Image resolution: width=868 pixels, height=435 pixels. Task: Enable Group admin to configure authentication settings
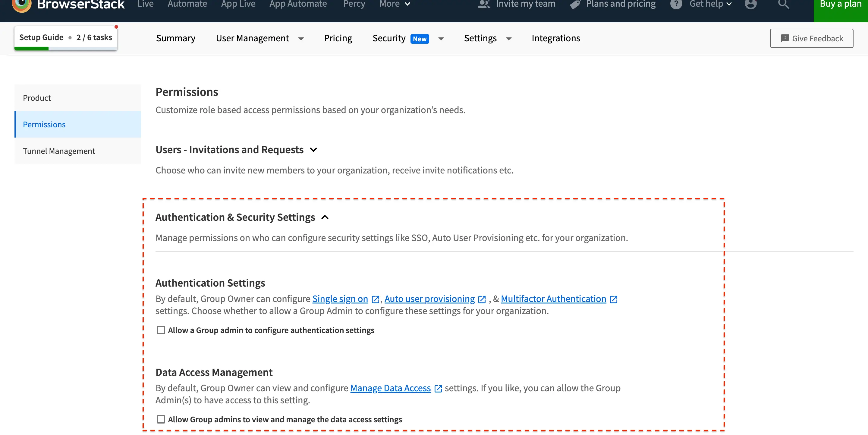(x=161, y=330)
